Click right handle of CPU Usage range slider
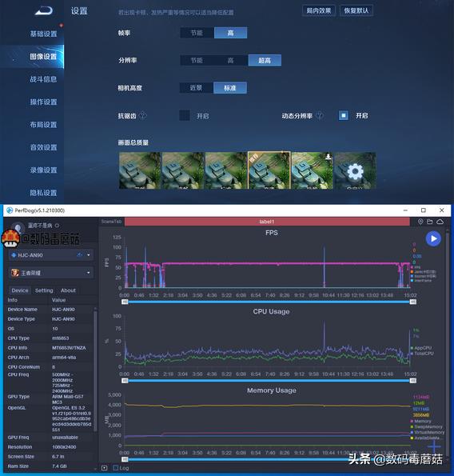 412,381
